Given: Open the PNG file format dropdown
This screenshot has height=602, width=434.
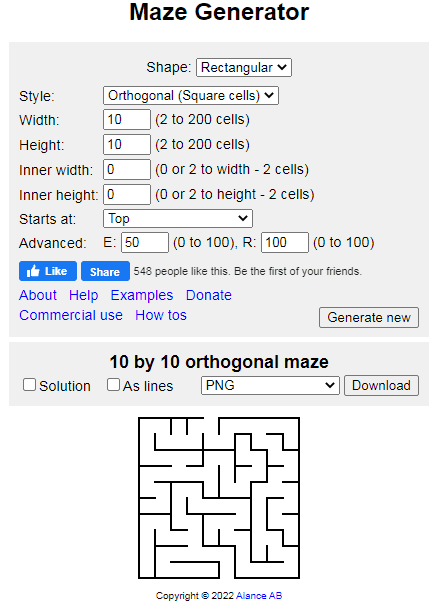Looking at the screenshot, I should point(270,385).
